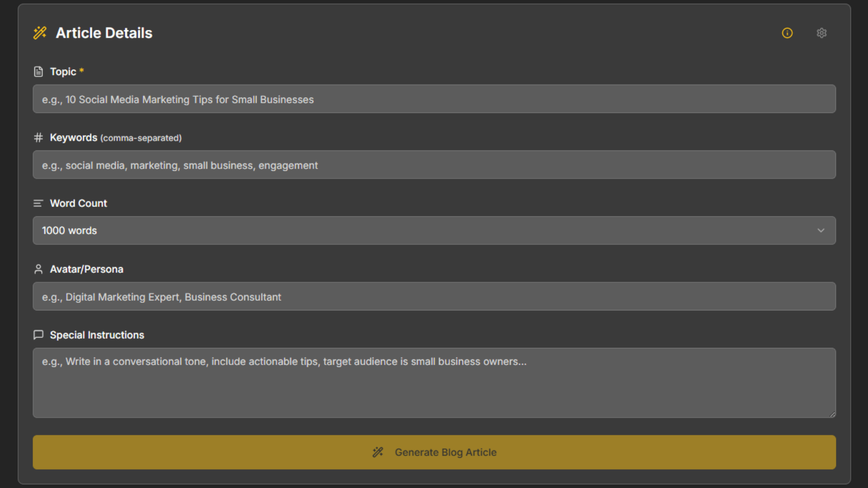868x488 pixels.
Task: Focus the Topic input field
Action: (434, 99)
